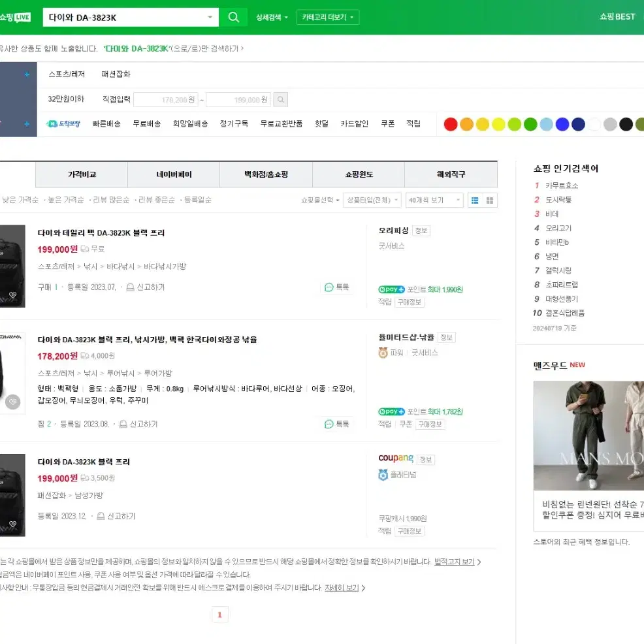This screenshot has height=644, width=644.
Task: Click the report bell icon on first product
Action: tap(130, 287)
